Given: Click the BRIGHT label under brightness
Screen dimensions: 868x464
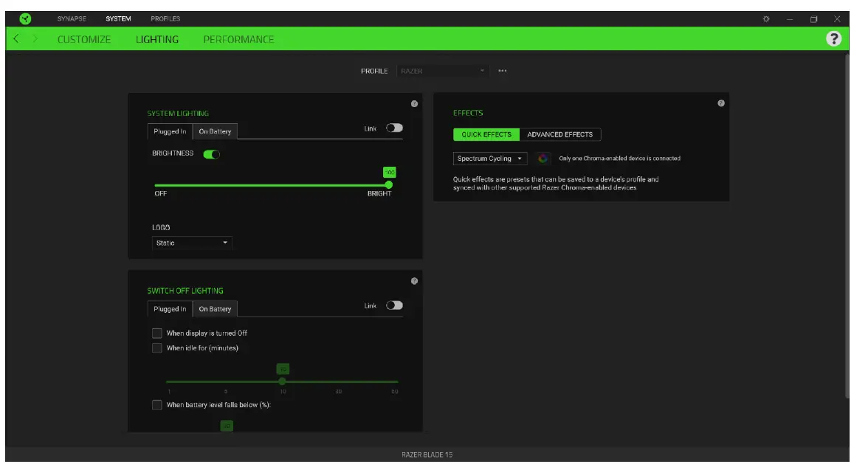Looking at the screenshot, I should 379,193.
